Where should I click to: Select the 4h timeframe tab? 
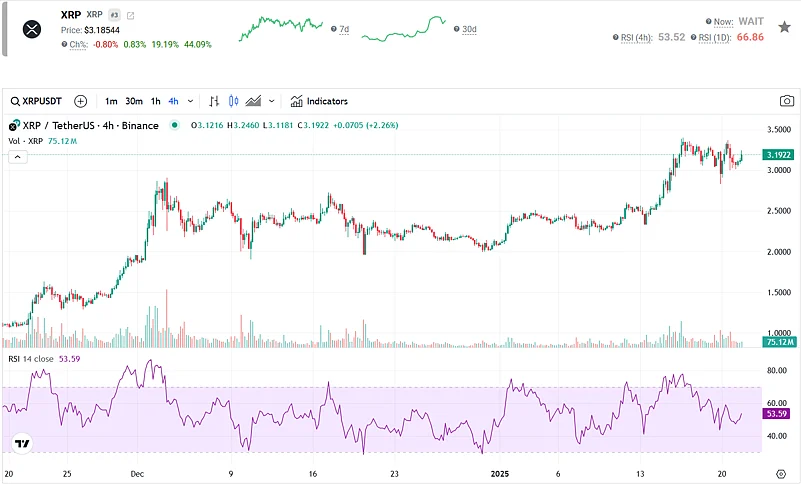(174, 101)
